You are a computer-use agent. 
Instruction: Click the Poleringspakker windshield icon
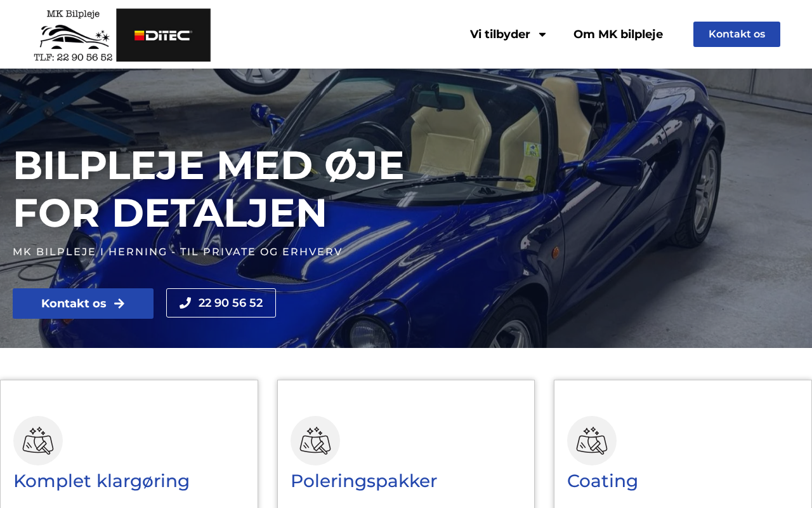coord(315,441)
